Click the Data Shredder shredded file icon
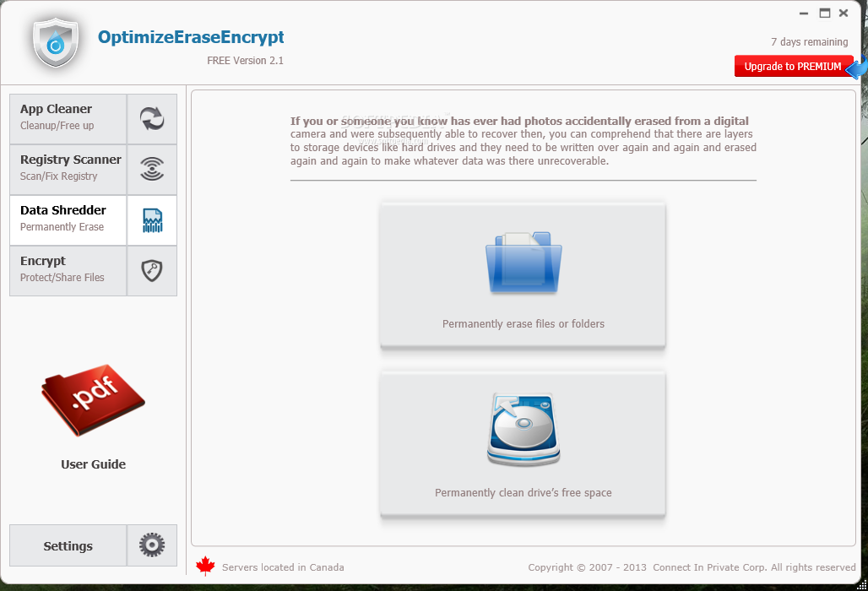The height and width of the screenshot is (591, 868). point(152,220)
